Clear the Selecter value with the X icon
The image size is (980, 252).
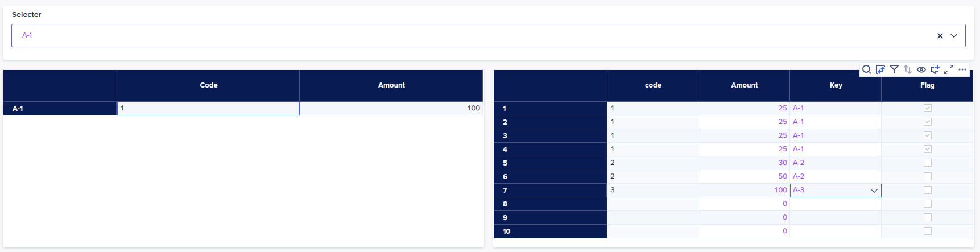click(940, 36)
